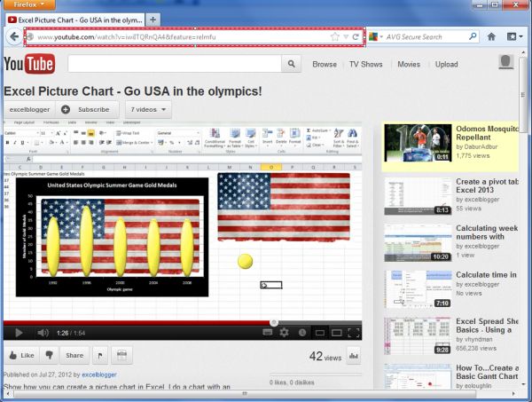The width and height of the screenshot is (532, 402).
Task: Open the address bar history dropdown arrow
Action: click(346, 36)
